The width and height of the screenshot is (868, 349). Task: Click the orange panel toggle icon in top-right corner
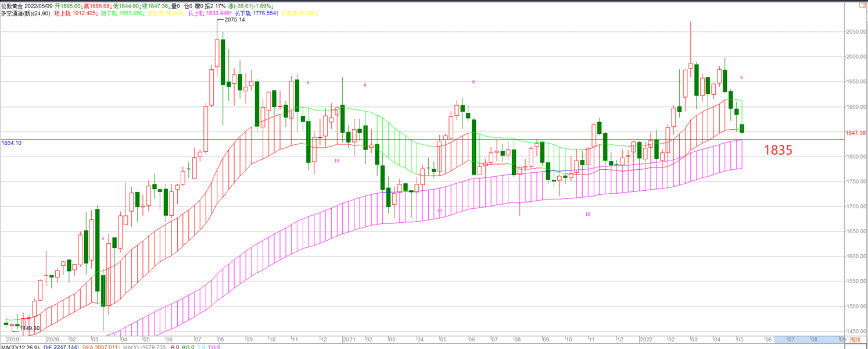coord(862,5)
